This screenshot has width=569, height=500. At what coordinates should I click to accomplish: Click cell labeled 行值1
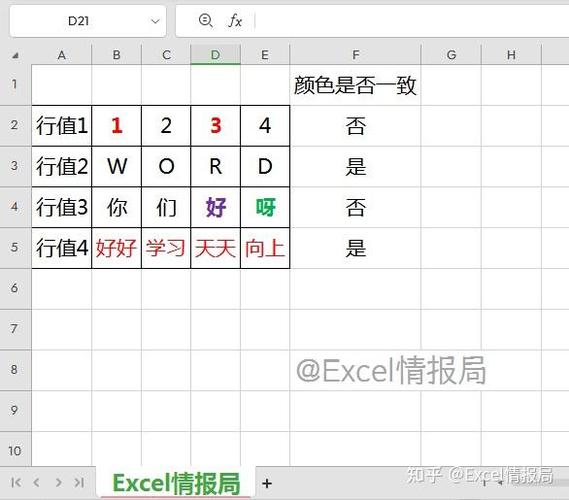click(x=62, y=126)
